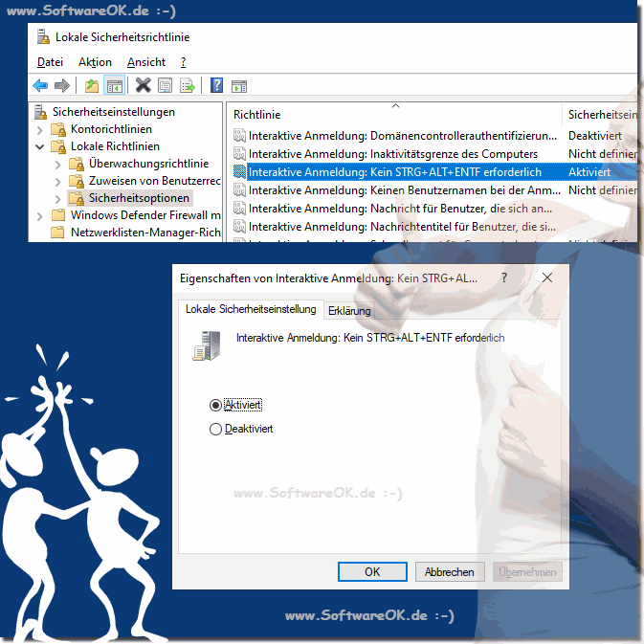Switch to Lokale Sicherheitseinstellung tab

coord(251,309)
